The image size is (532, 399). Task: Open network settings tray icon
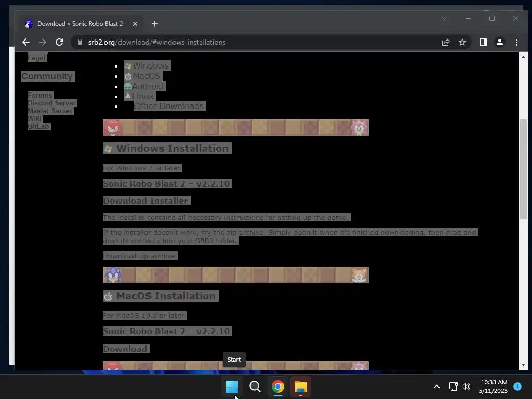[453, 387]
